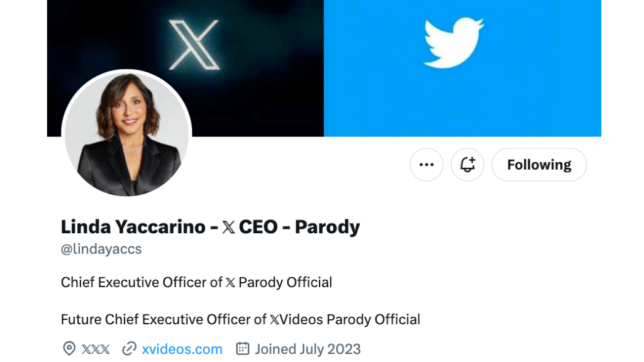Click the chain link icon

130,349
